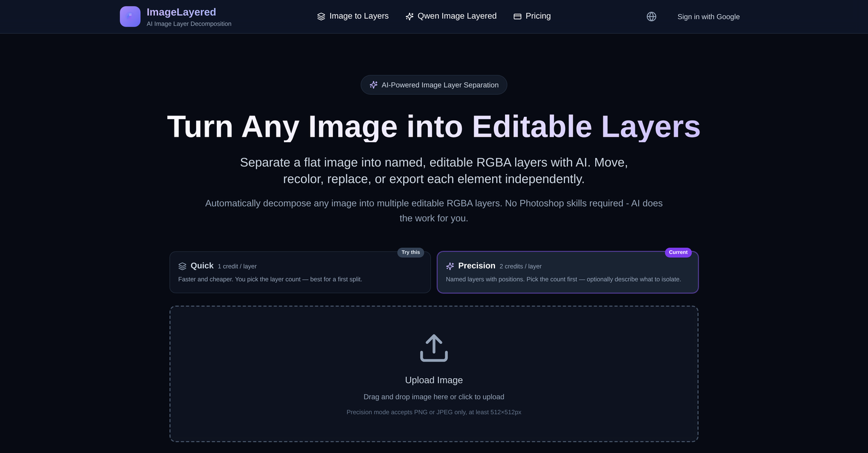Open the Image to Layers menu item
Image resolution: width=868 pixels, height=453 pixels.
353,17
